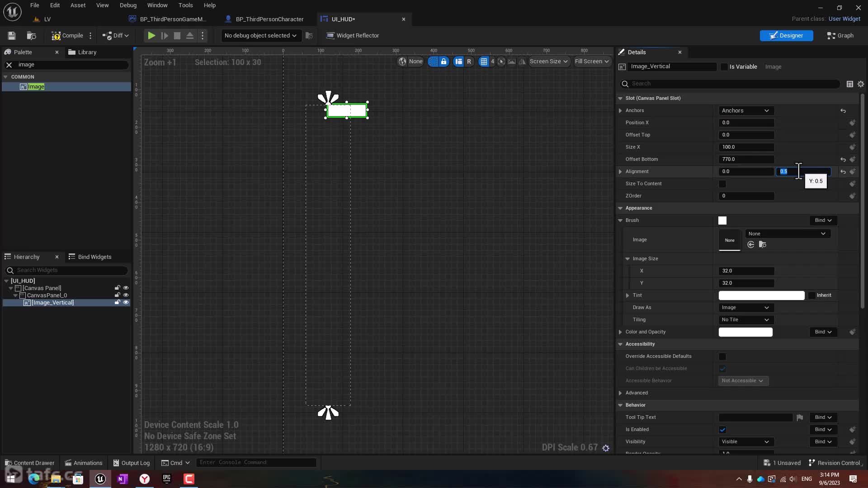Browse to asset in Content Browser icon
Viewport: 868px width, 488px height.
click(31, 36)
